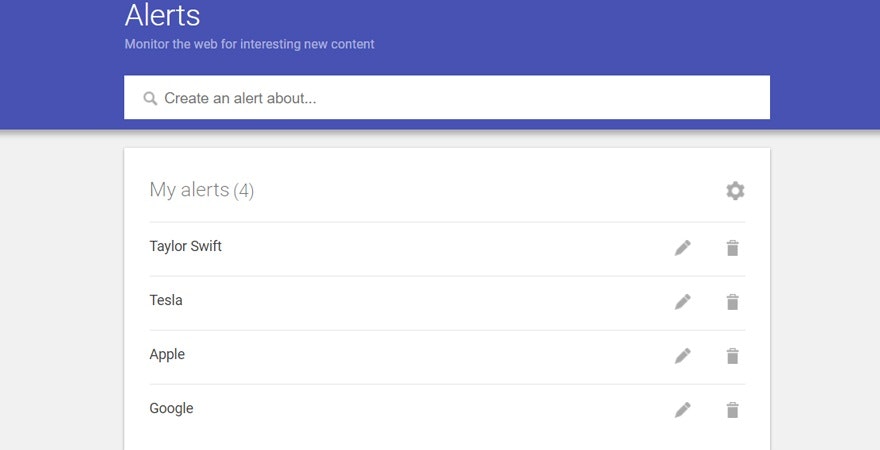Edit the Taylor Swift alert
The image size is (880, 450).
coord(683,248)
